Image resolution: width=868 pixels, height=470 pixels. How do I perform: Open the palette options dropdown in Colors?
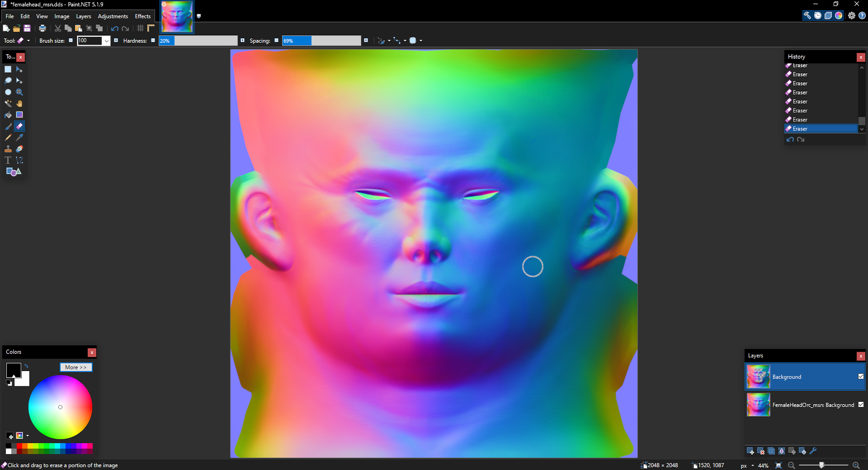[x=28, y=436]
